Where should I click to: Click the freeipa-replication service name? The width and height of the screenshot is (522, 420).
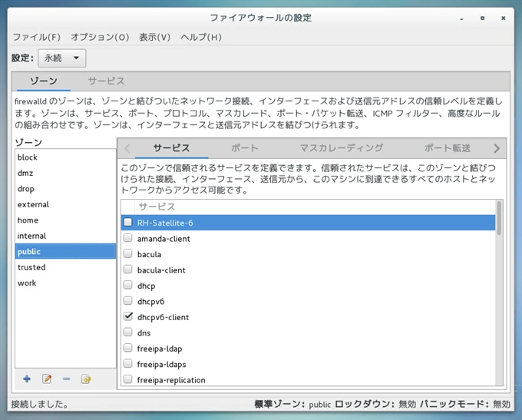(171, 380)
